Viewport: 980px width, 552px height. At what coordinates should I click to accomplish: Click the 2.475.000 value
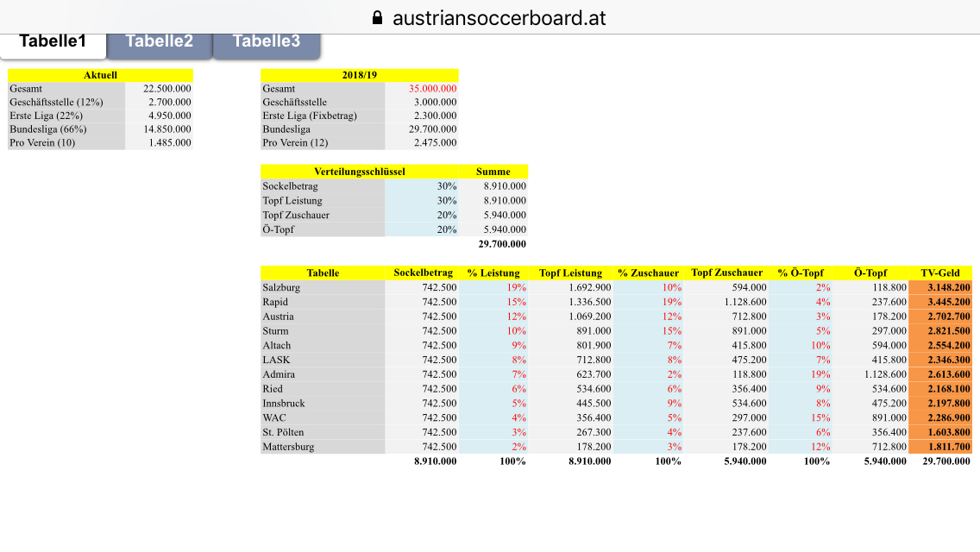435,142
